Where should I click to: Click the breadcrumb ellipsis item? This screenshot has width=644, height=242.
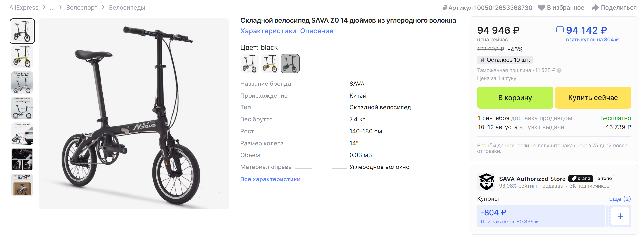click(x=52, y=8)
